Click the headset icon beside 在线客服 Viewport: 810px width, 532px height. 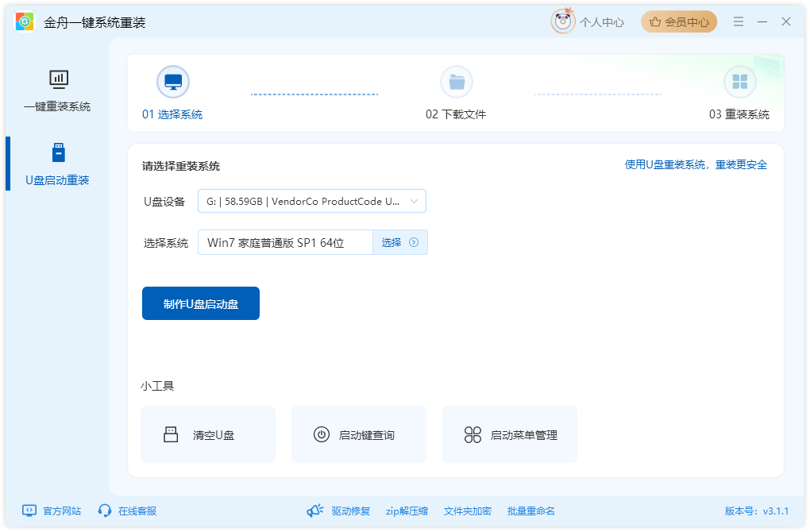coord(105,511)
